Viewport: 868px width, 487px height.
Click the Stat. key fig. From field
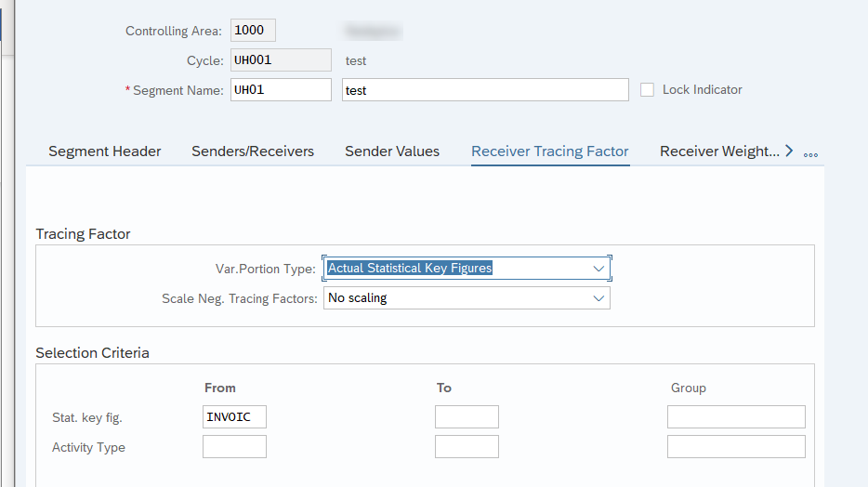point(234,417)
